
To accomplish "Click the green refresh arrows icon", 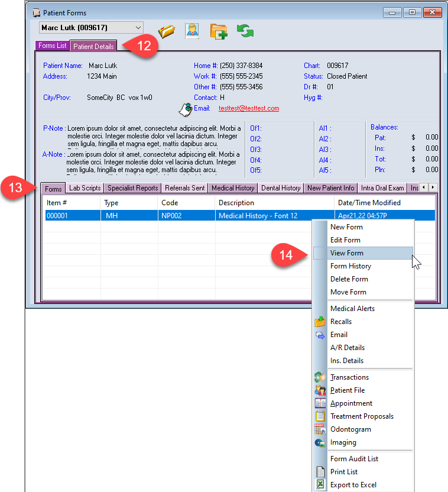I will coord(245,31).
